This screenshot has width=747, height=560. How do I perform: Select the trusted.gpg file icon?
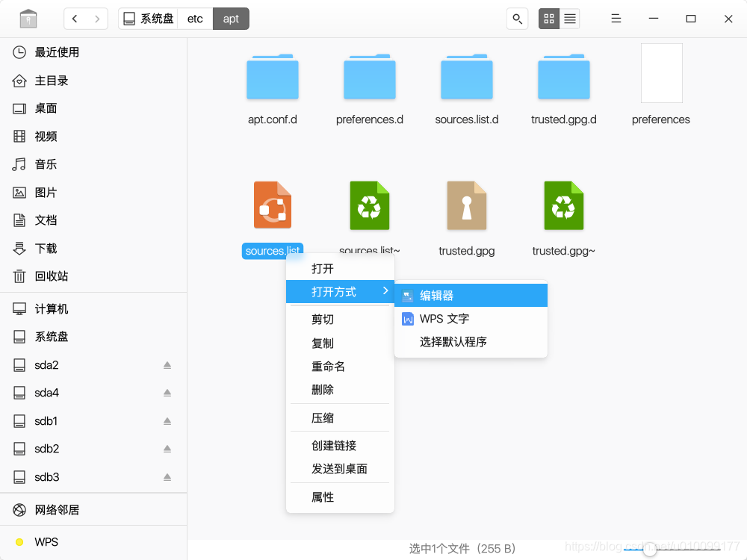pyautogui.click(x=466, y=205)
